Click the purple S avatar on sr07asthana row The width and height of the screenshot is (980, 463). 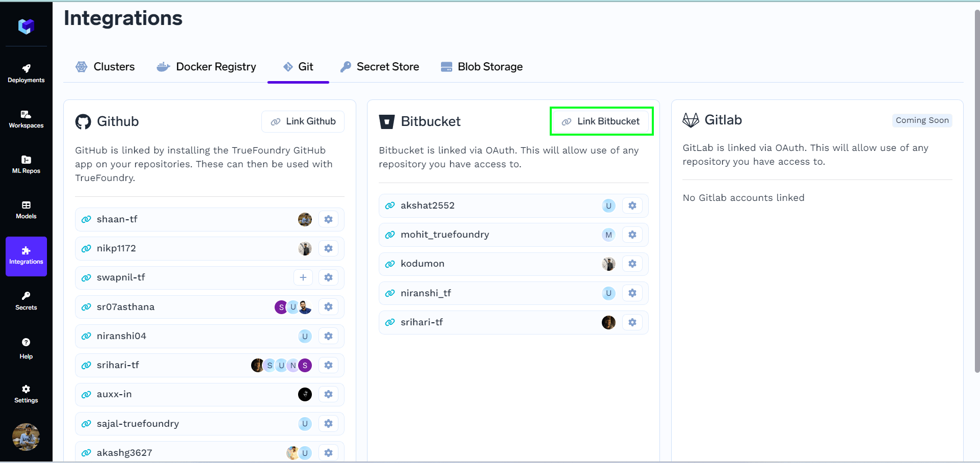[281, 307]
